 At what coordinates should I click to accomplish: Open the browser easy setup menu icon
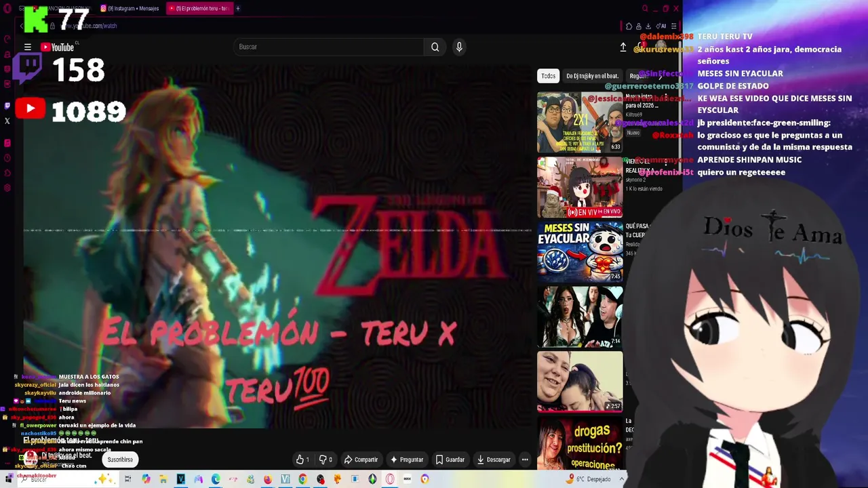pyautogui.click(x=673, y=26)
